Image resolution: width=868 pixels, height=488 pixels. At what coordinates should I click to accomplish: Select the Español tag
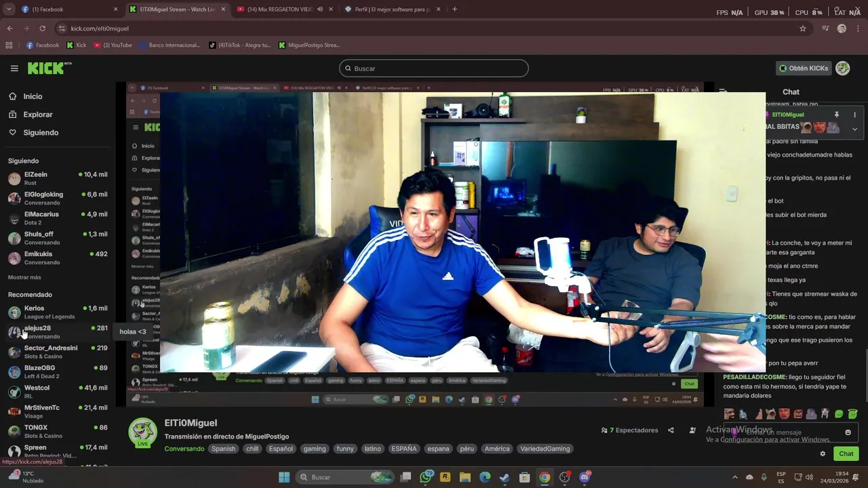281,449
